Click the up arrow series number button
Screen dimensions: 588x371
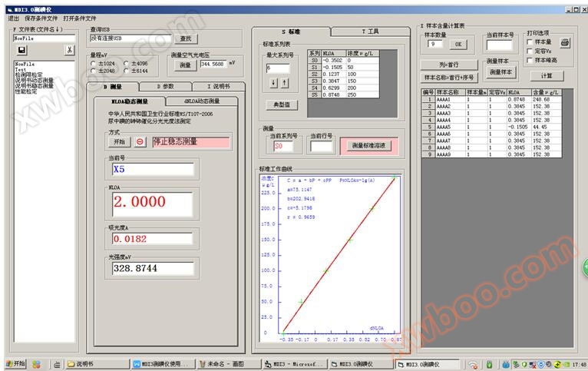(285, 82)
